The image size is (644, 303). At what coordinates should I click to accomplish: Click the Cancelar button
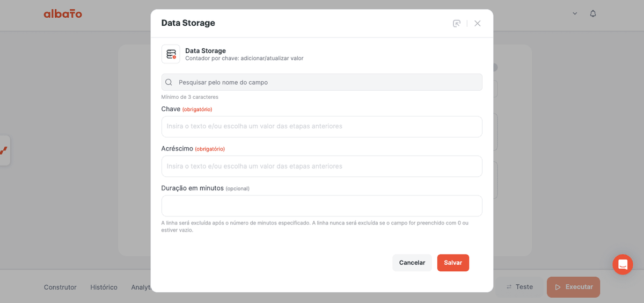[412, 263]
